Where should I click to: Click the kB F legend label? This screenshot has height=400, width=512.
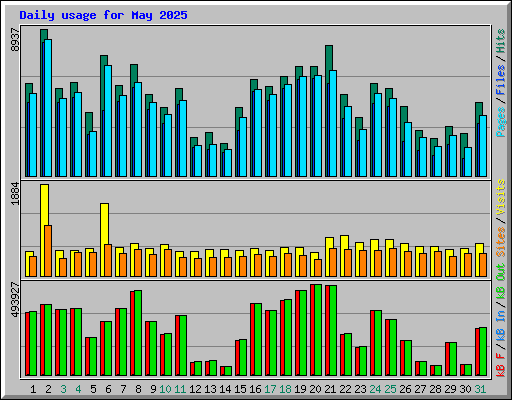point(501,365)
